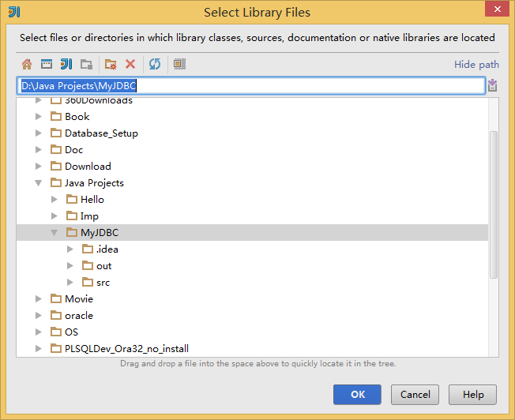This screenshot has width=515, height=420.
Task: Select the Imp row label
Action: coord(89,216)
